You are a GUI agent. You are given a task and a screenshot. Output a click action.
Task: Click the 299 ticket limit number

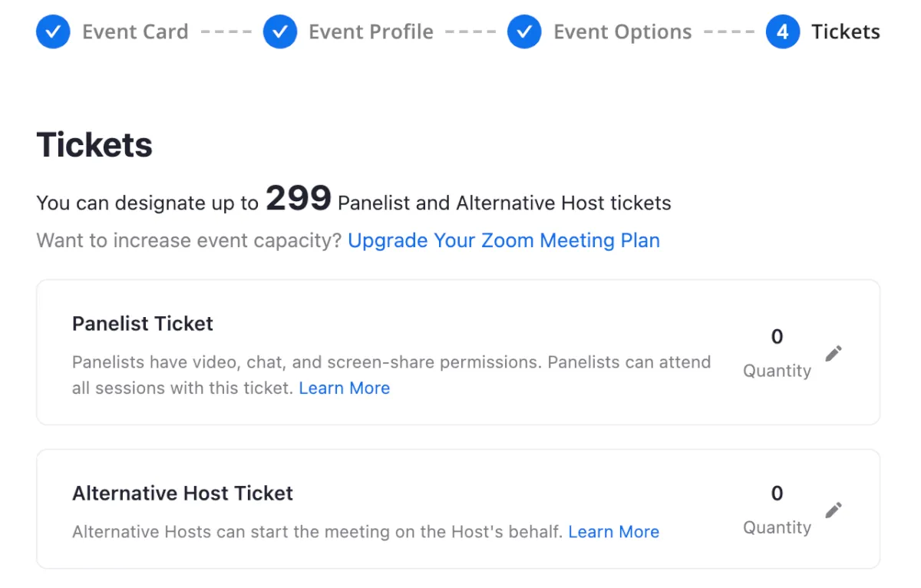(299, 199)
